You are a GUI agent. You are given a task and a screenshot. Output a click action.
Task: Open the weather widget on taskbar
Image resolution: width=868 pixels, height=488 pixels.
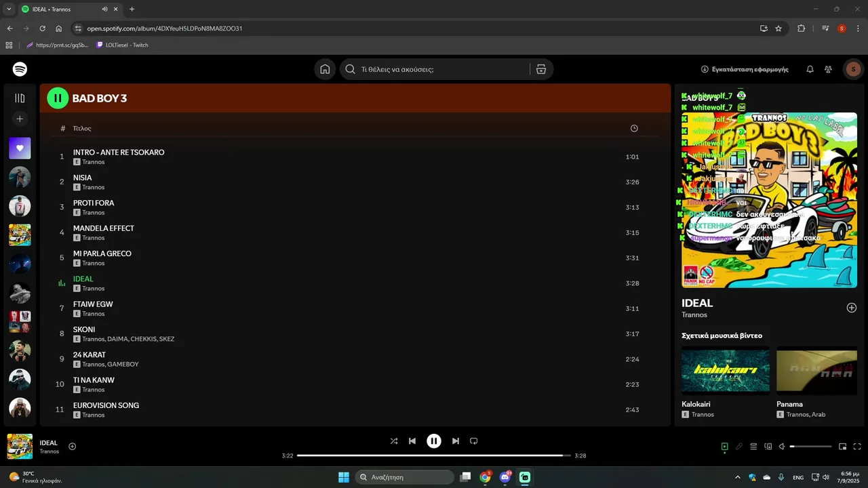(x=35, y=477)
